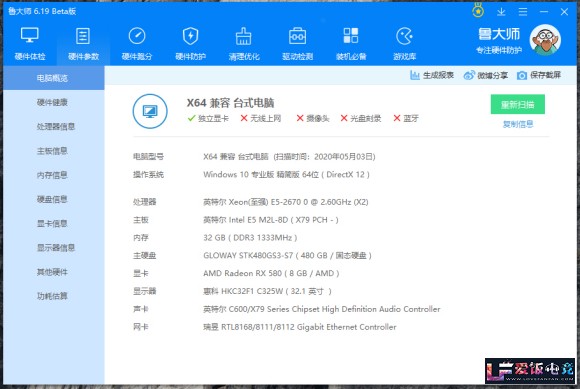Click the medal badge icon in title bar
The height and width of the screenshot is (389, 580).
pyautogui.click(x=478, y=11)
